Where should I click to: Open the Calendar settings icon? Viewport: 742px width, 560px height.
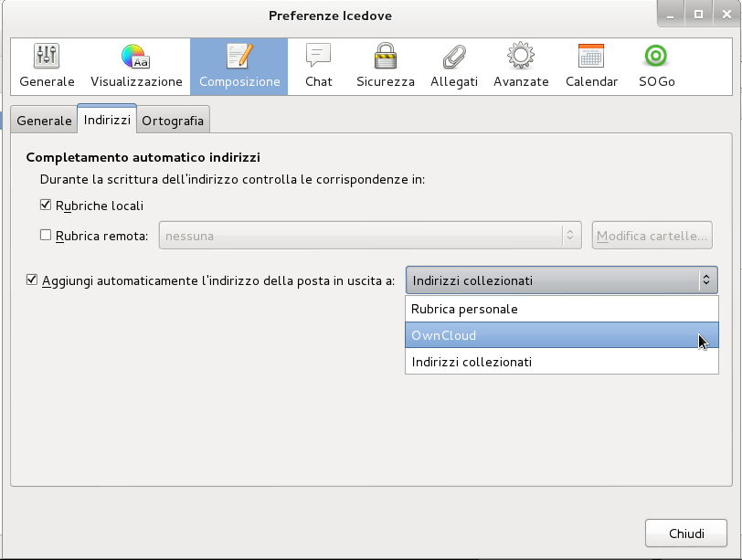(x=591, y=64)
